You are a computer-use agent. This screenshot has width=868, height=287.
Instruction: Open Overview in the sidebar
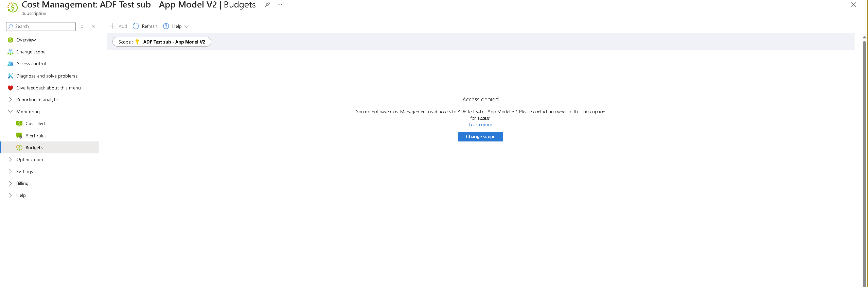[x=26, y=40]
